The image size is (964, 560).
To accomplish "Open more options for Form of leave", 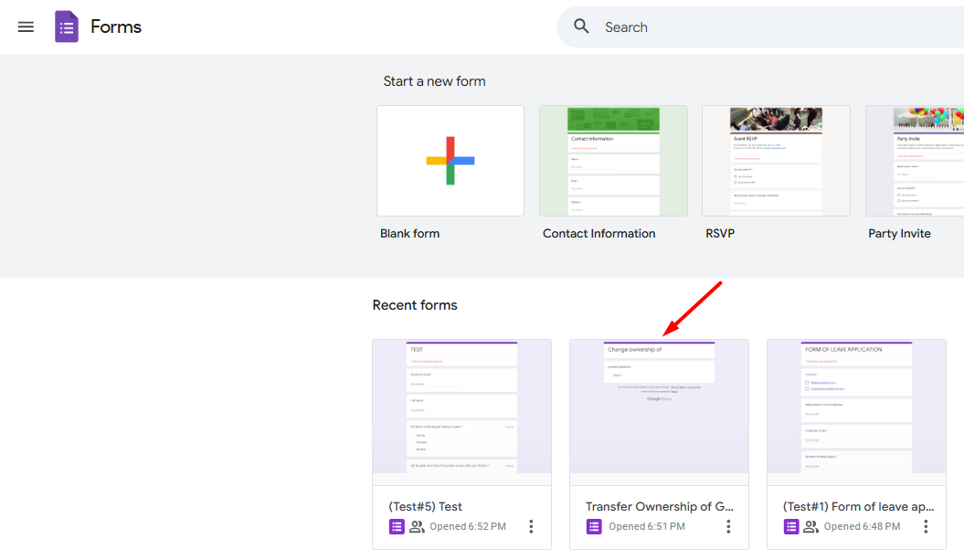I will click(x=926, y=526).
